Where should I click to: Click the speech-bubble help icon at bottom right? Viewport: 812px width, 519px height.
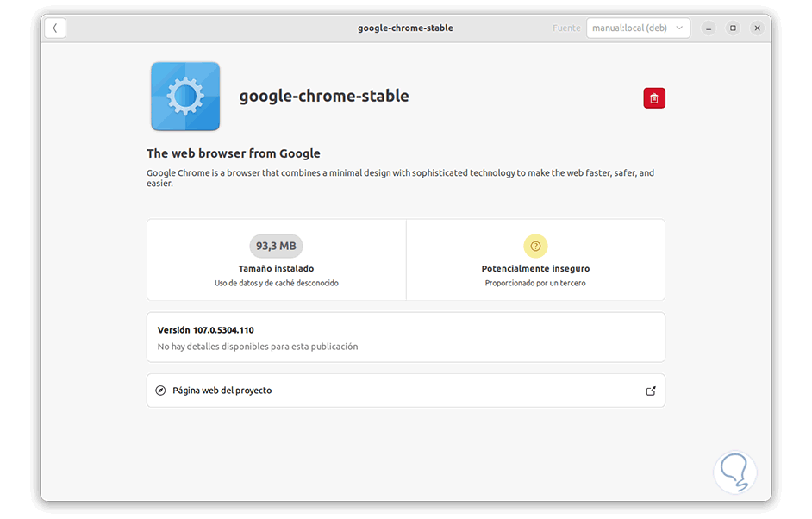[734, 472]
